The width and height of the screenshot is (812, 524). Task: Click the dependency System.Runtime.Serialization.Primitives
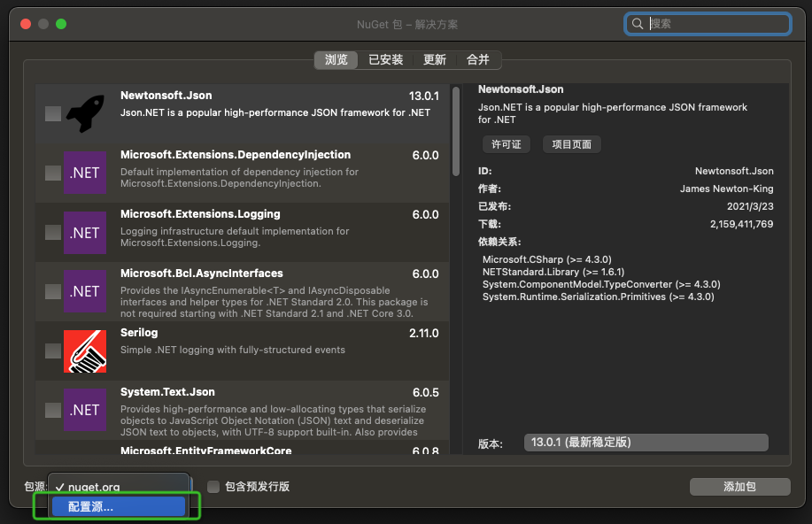598,297
